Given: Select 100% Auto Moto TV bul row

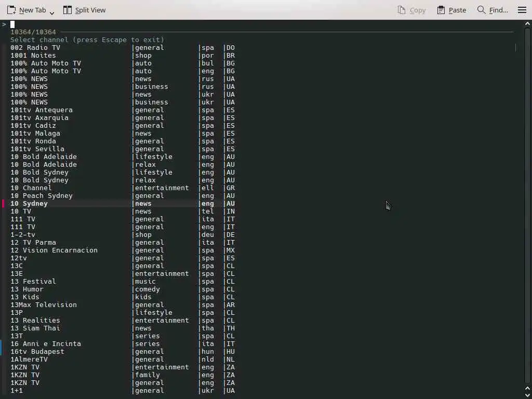Looking at the screenshot, I should 123,63.
